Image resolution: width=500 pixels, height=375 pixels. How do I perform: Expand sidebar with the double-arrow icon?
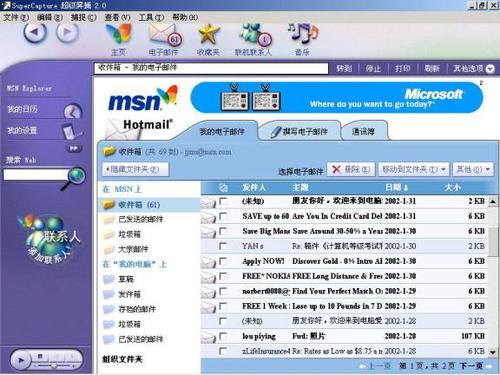74,148
